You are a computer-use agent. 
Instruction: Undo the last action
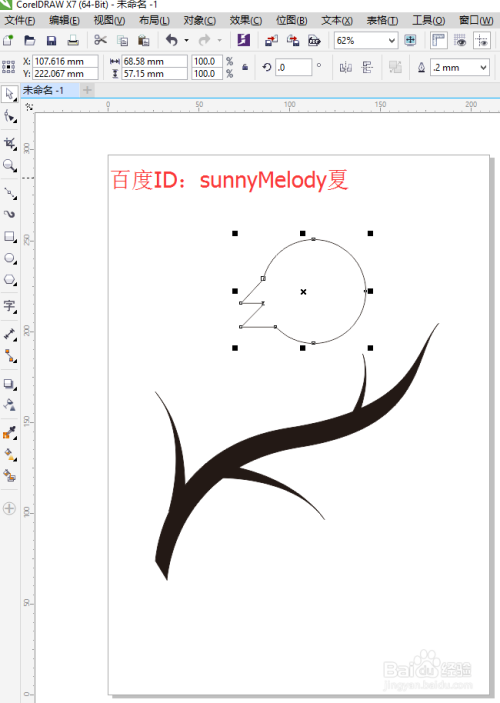coord(171,40)
